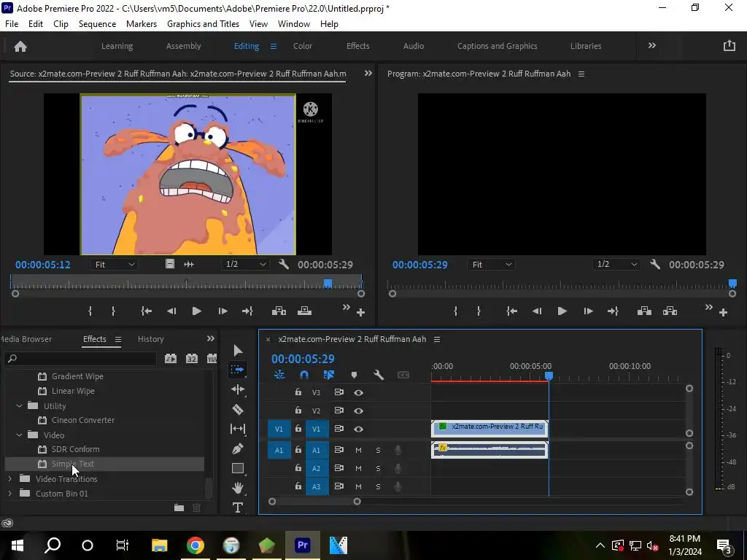Add marker in timeline header
This screenshot has height=560, width=747.
tap(354, 376)
